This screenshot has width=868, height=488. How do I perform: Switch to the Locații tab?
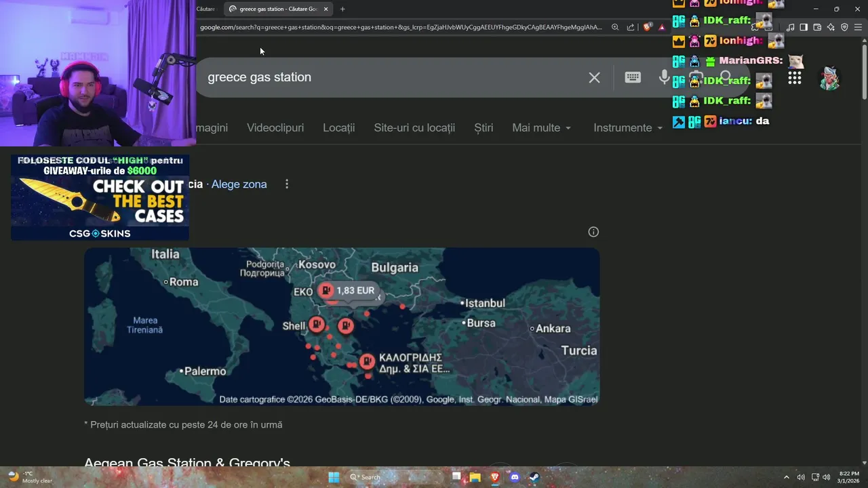(x=339, y=127)
